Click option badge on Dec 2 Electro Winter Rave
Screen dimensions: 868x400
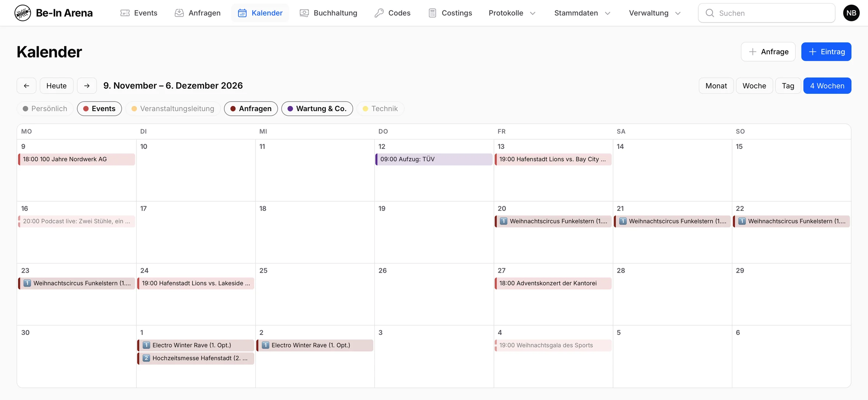point(266,345)
